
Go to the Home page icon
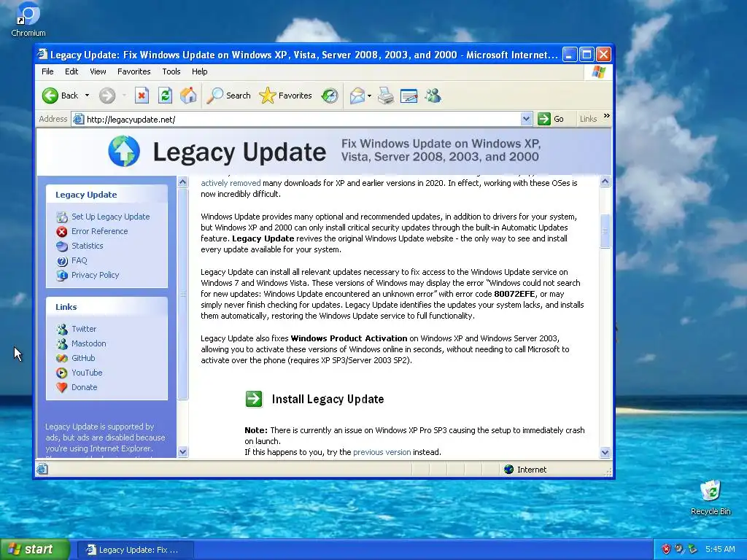click(x=188, y=96)
